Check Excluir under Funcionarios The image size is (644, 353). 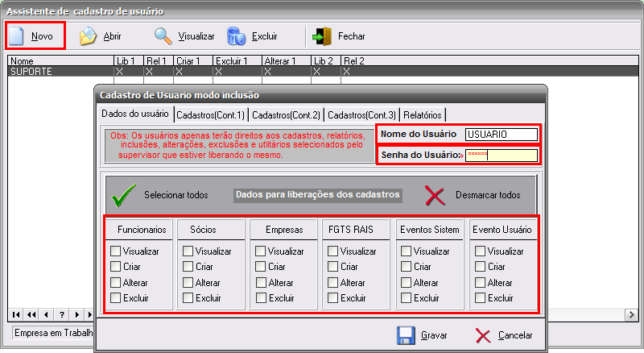tap(115, 298)
